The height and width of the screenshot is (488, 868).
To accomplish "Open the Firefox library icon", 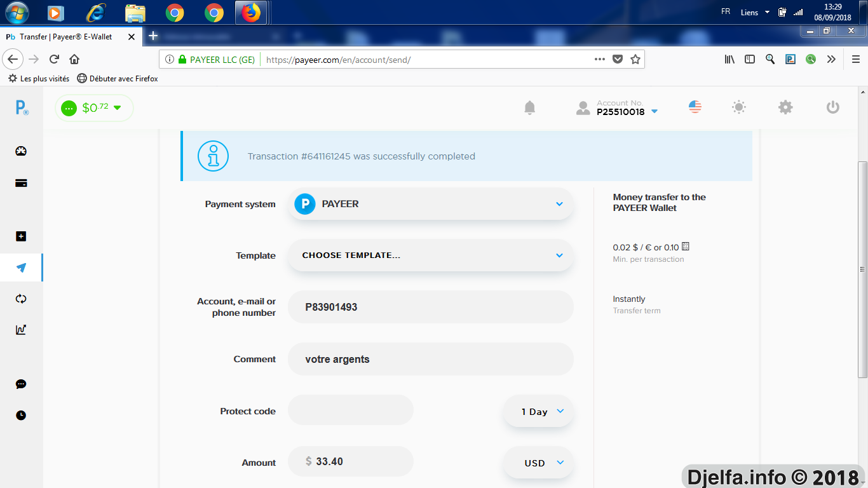I will click(729, 59).
